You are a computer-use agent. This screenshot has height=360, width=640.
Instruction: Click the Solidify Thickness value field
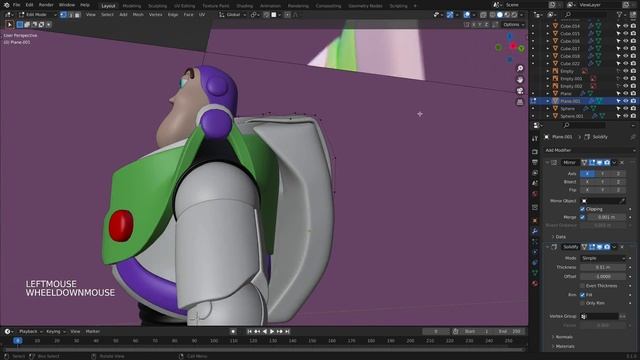pyautogui.click(x=603, y=267)
